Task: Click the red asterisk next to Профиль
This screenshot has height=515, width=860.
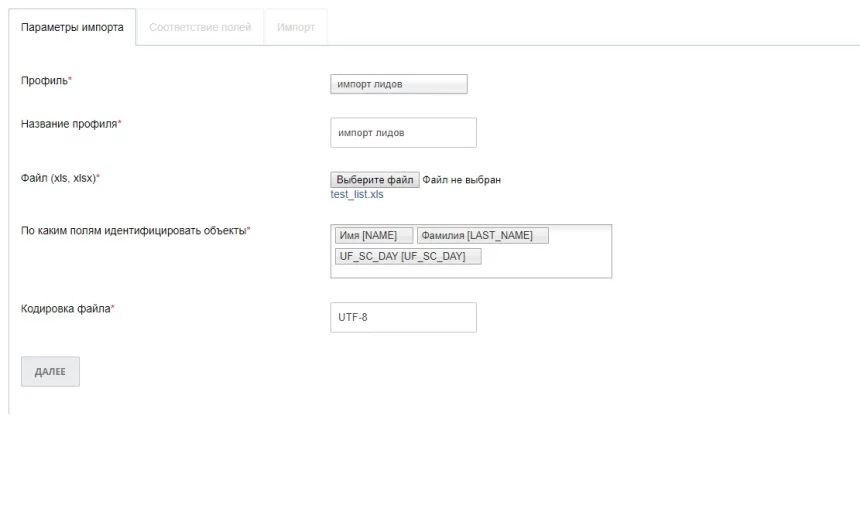Action: click(70, 79)
